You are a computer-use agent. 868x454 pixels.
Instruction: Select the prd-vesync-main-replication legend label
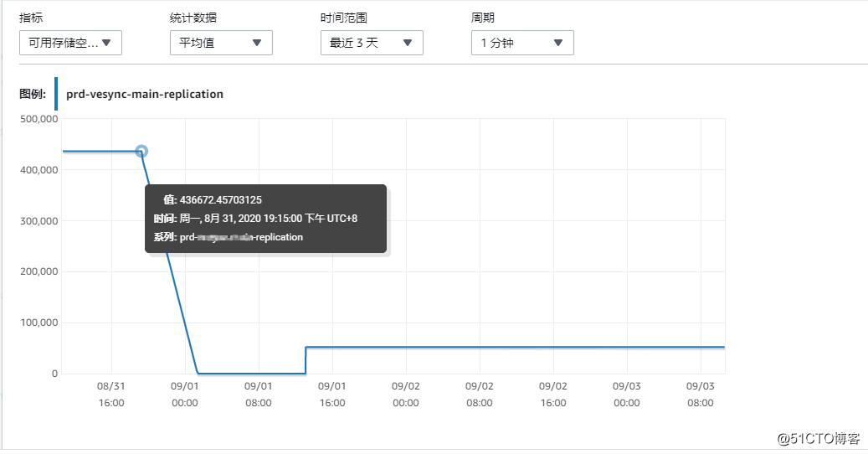click(145, 94)
